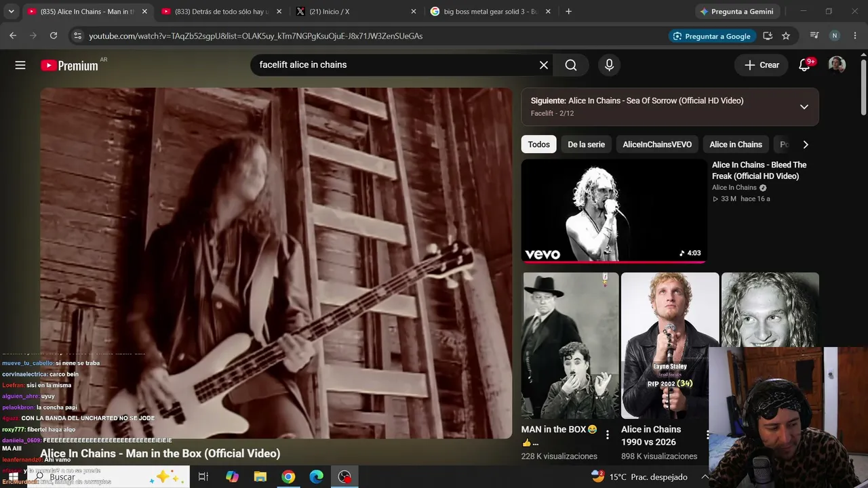
Task: Open 'Alice in Chains 1990 vs 2026' short title
Action: tap(651, 435)
